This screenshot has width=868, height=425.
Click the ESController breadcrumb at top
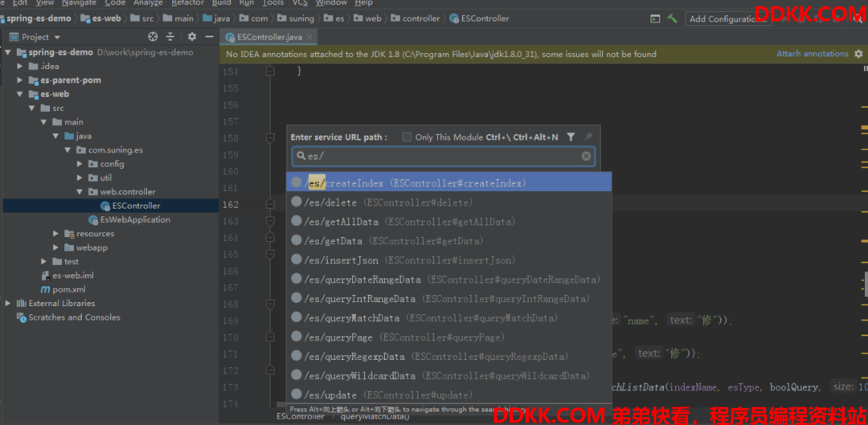[479, 18]
